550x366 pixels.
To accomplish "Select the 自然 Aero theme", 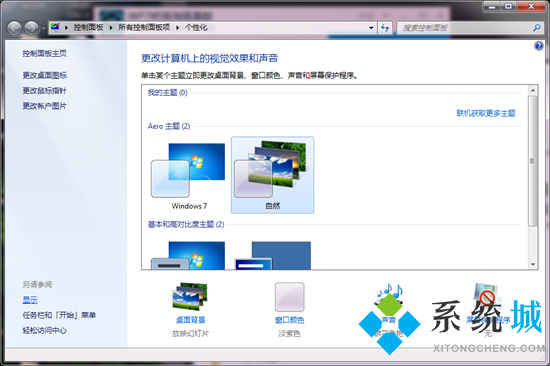I will [273, 175].
